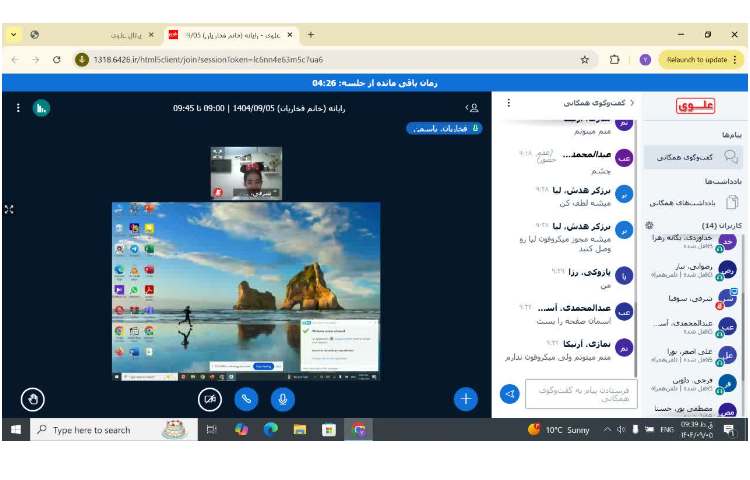
Task: Select the active علوی - رایانه tab
Action: point(232,35)
